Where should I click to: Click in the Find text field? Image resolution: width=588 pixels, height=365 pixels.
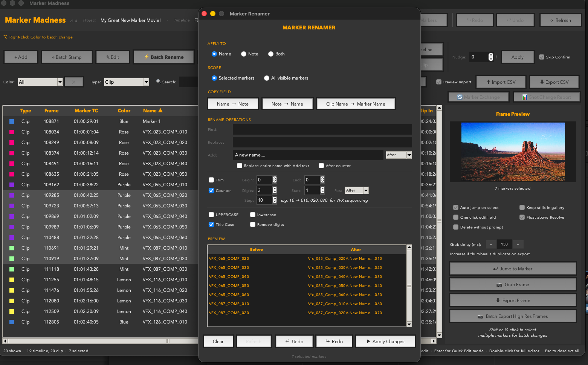click(x=322, y=129)
